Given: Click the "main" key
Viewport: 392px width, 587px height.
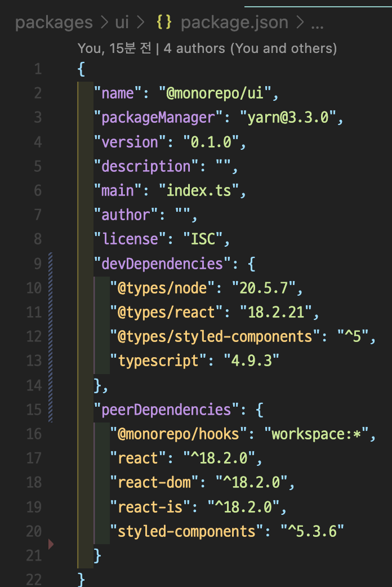Looking at the screenshot, I should click(118, 190).
